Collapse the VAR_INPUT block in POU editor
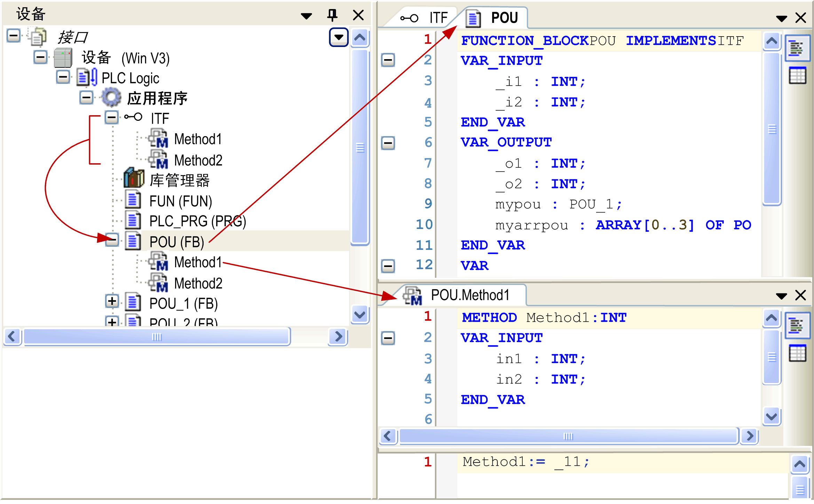This screenshot has height=504, width=814. click(x=388, y=60)
